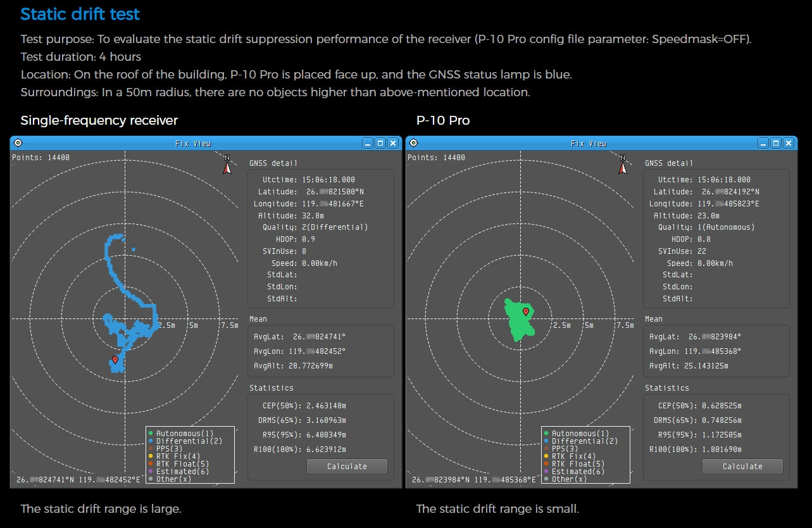Maximize the left Fix View window

pyautogui.click(x=380, y=144)
